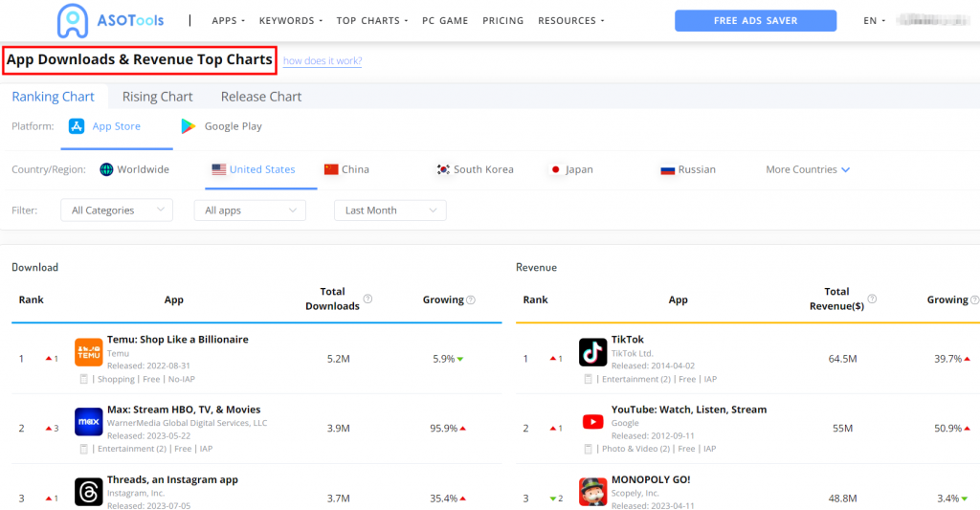Image resolution: width=980 pixels, height=510 pixels.
Task: Switch region to South Korea
Action: point(475,169)
